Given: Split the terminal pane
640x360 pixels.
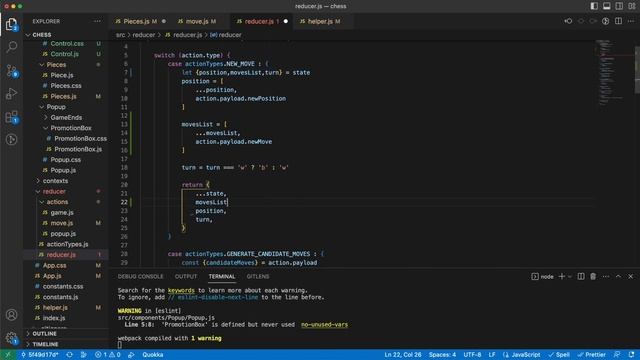Looking at the screenshot, I should 581,276.
